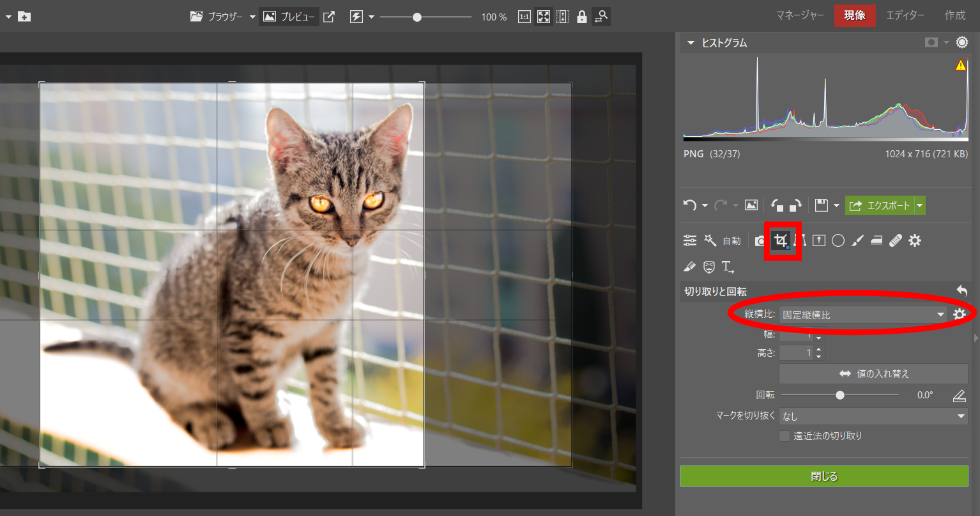
Task: Select the Crop and Rotate tool
Action: click(780, 240)
